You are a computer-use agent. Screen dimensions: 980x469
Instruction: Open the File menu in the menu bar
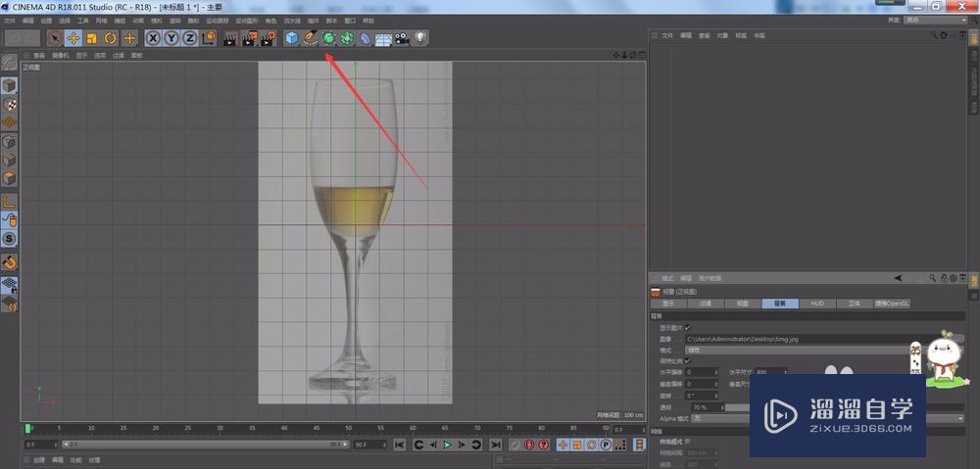pos(10,21)
